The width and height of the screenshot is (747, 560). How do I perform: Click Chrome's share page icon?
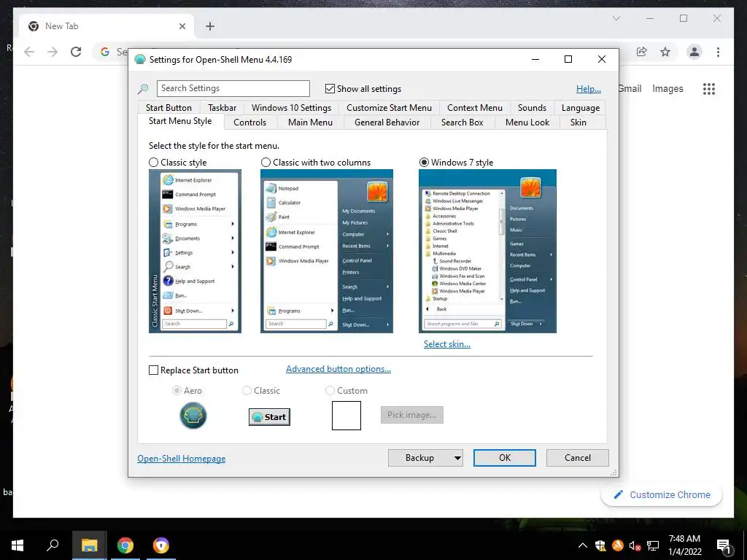click(x=642, y=52)
